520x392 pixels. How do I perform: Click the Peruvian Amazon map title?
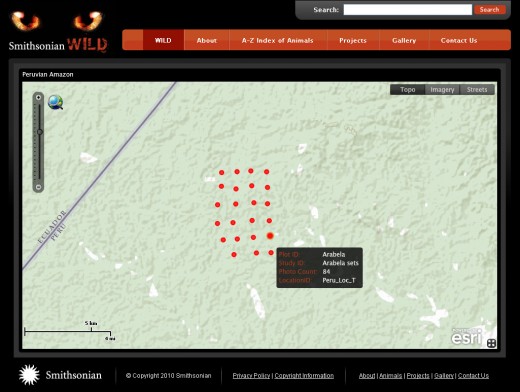48,74
